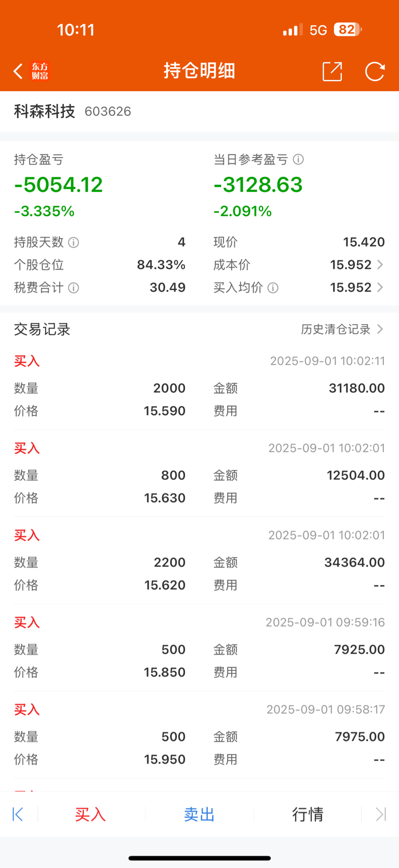Tap the back arrow icon
Screen dimensions: 399x868
click(18, 71)
